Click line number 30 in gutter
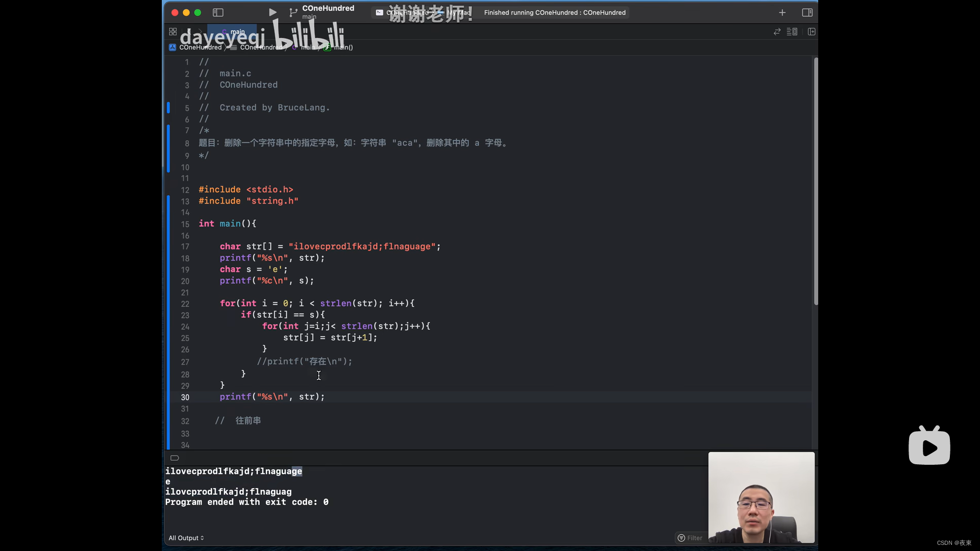Viewport: 980px width, 551px height. coord(185,397)
